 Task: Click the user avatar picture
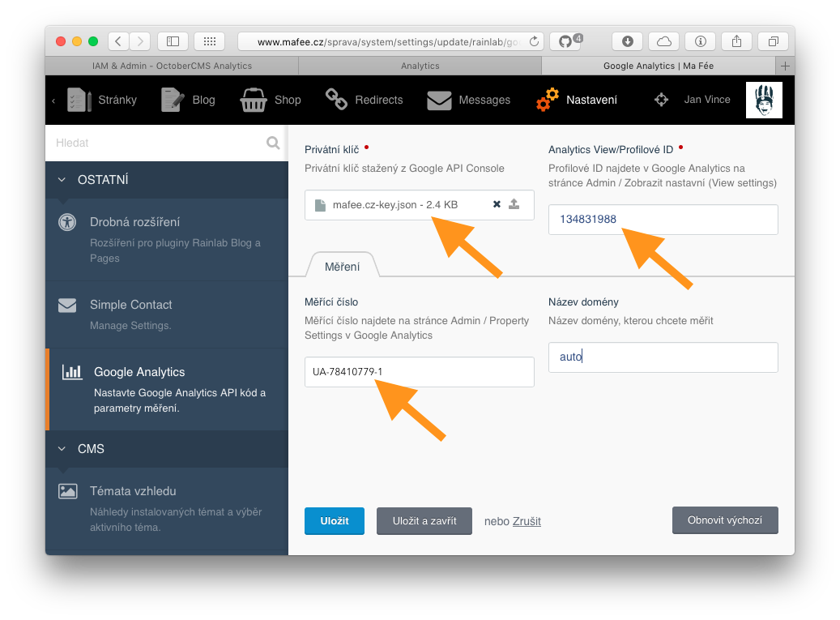(764, 100)
